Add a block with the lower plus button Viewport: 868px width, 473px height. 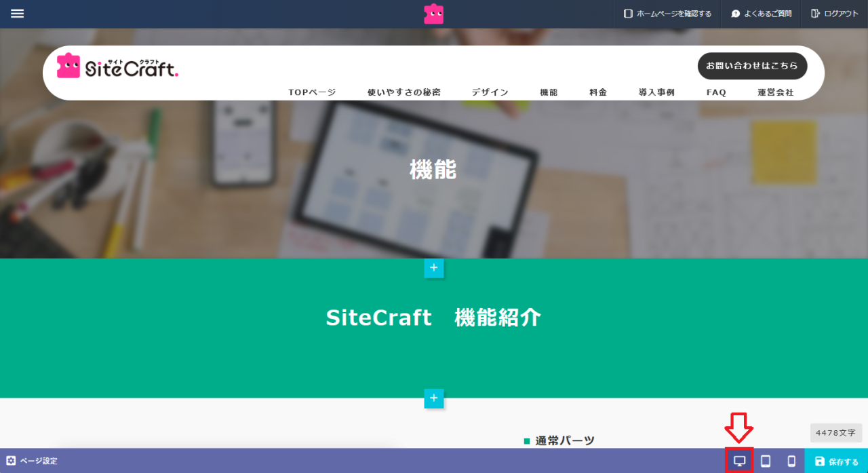434,398
